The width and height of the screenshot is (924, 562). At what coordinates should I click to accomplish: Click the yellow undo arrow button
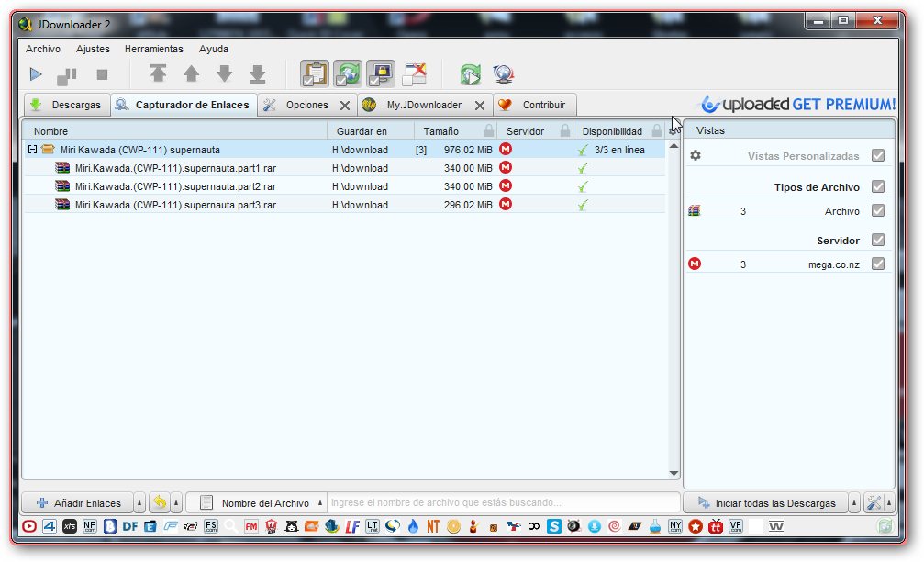159,502
